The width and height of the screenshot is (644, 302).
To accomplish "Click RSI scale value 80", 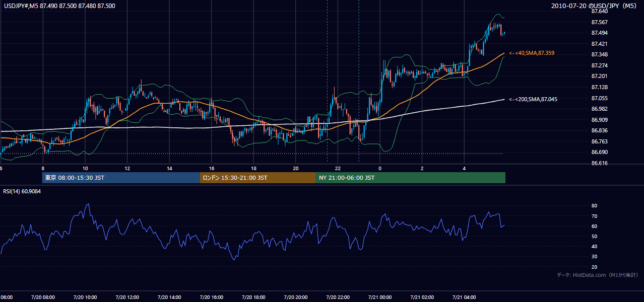I will (x=594, y=206).
